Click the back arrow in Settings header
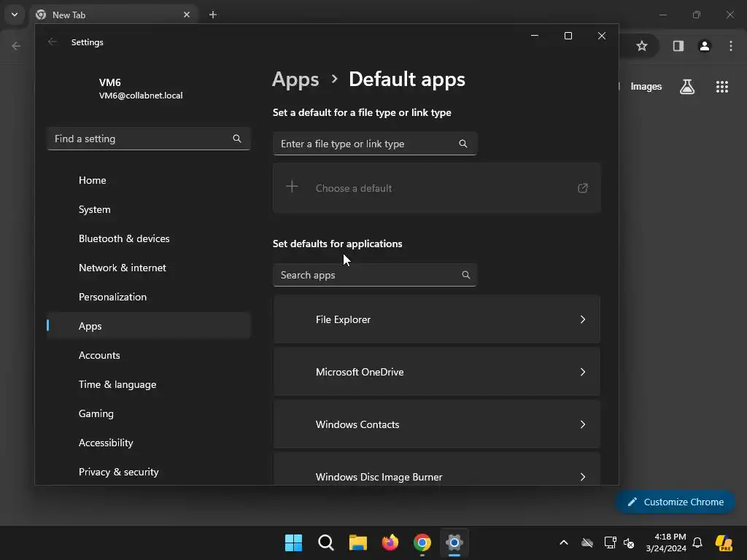This screenshot has width=747, height=560. (x=53, y=42)
